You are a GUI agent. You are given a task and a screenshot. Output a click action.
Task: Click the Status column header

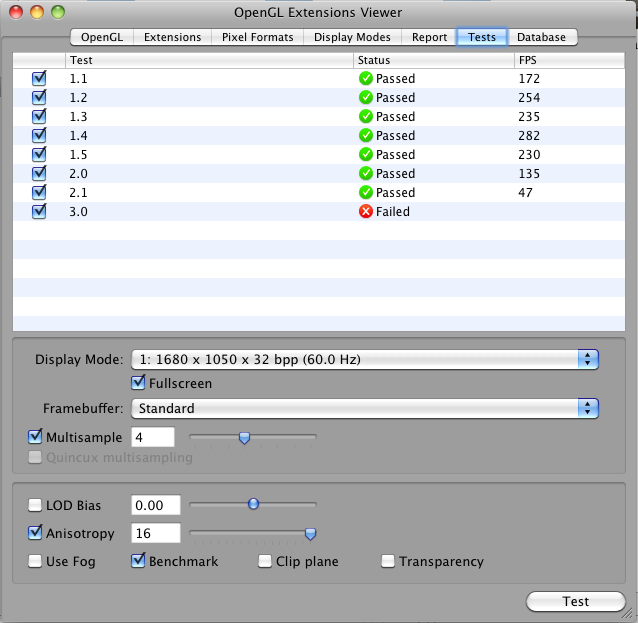pos(434,60)
